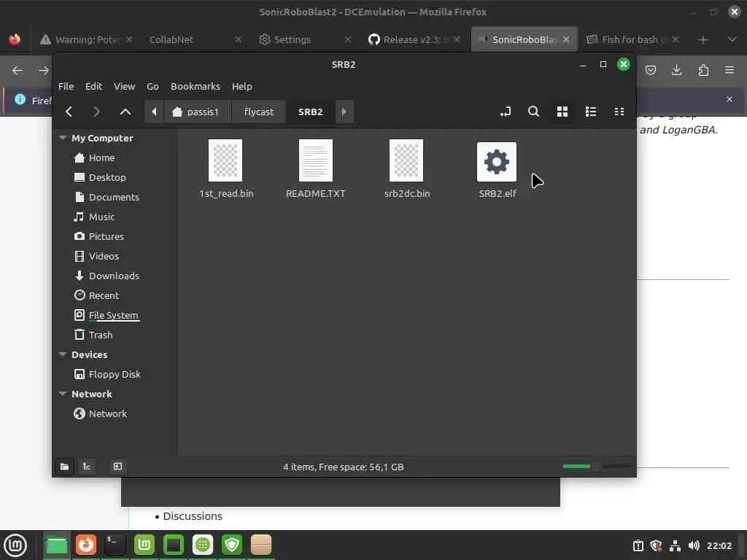Open Firefox downloads panel
The image size is (747, 560).
(x=676, y=71)
